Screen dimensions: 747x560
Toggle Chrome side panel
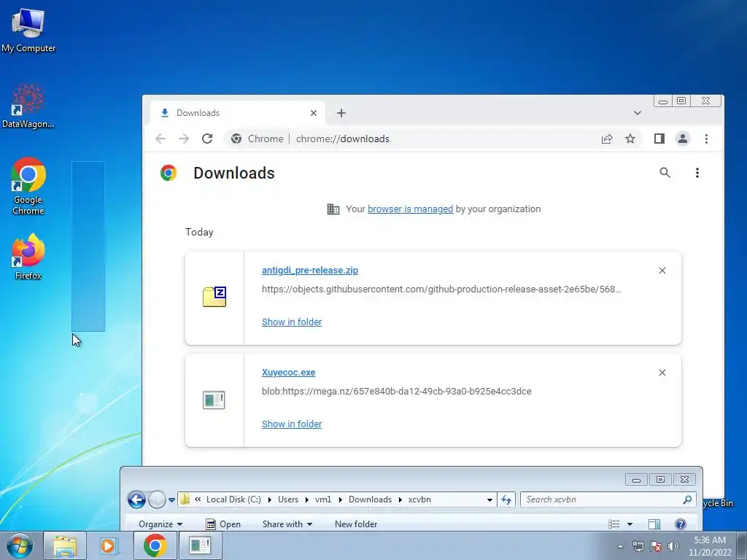pos(659,139)
